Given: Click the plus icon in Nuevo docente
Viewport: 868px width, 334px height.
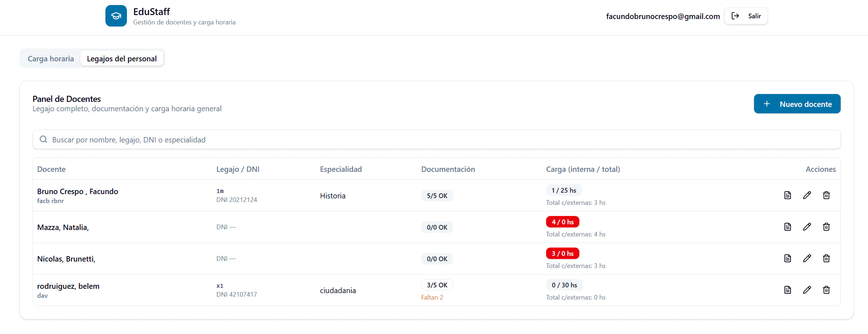Looking at the screenshot, I should click(767, 104).
